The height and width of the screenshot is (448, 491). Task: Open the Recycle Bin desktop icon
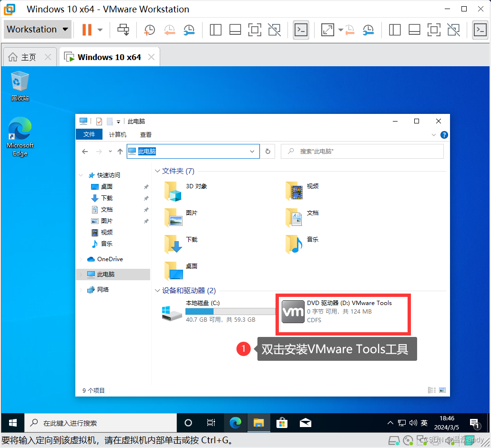click(20, 86)
